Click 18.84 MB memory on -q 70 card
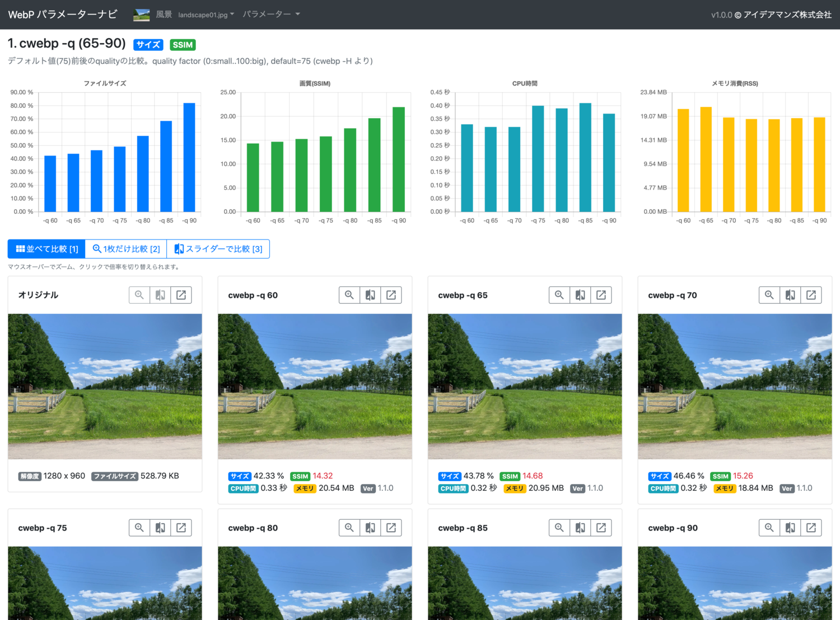Image resolution: width=840 pixels, height=620 pixels. 755,488
